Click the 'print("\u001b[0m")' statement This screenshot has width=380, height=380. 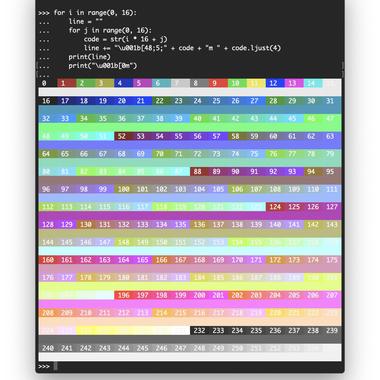point(103,65)
